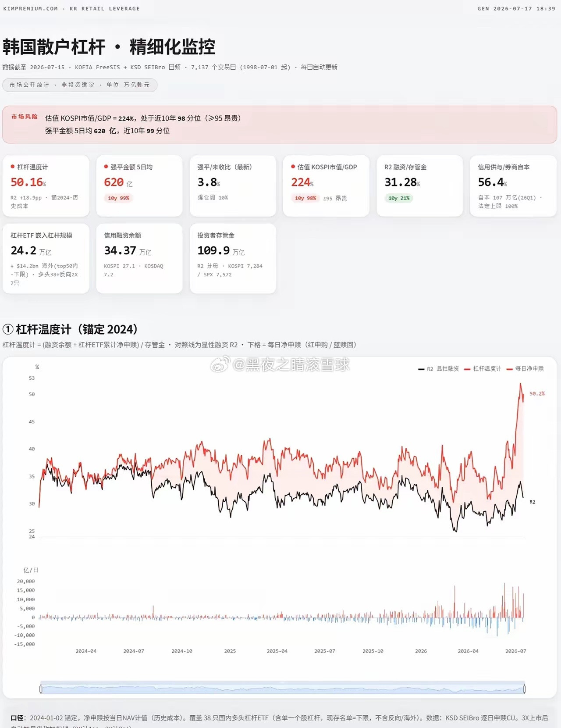This screenshot has height=728, width=561.
Task: Select the 10y 98% badge on valuation card
Action: (x=305, y=198)
